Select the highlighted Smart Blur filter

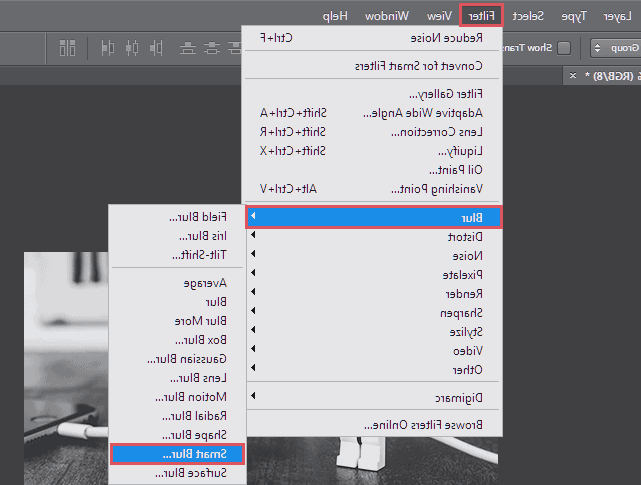click(177, 454)
